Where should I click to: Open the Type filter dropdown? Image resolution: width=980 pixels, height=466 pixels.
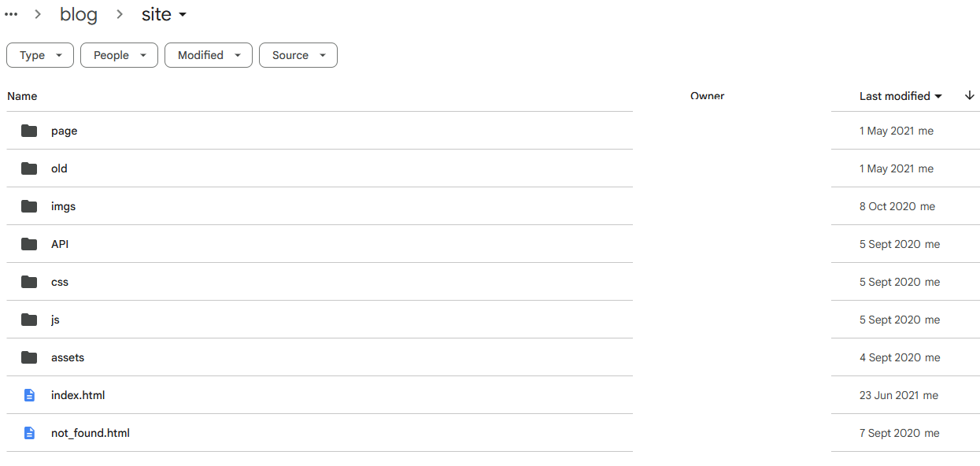[x=40, y=55]
